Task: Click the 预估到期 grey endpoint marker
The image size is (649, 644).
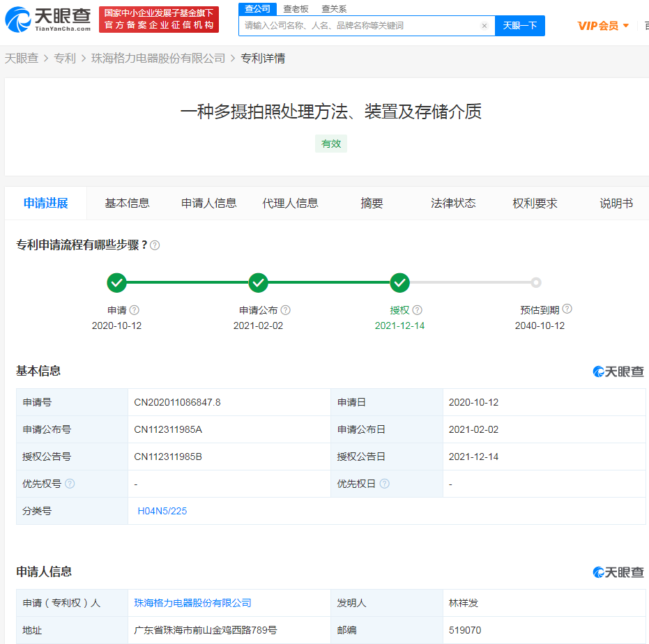Action: (536, 283)
